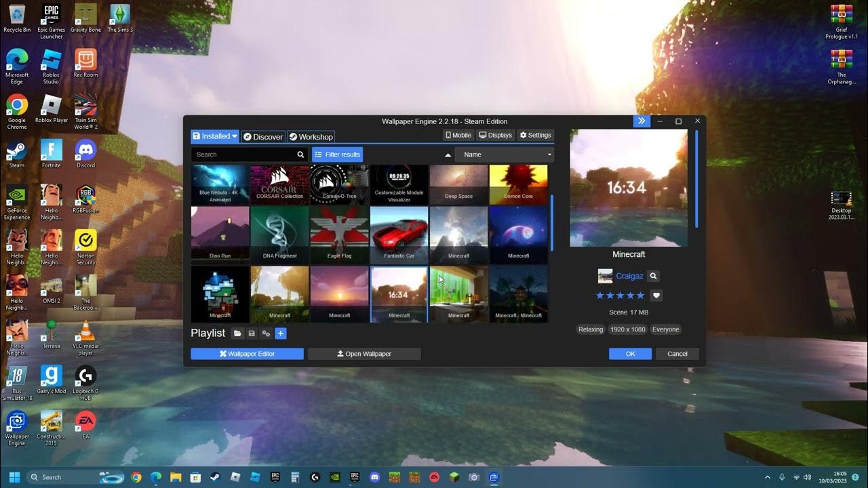
Task: Open Grief Prologue v1.1 archive on desktop
Action: 842,22
